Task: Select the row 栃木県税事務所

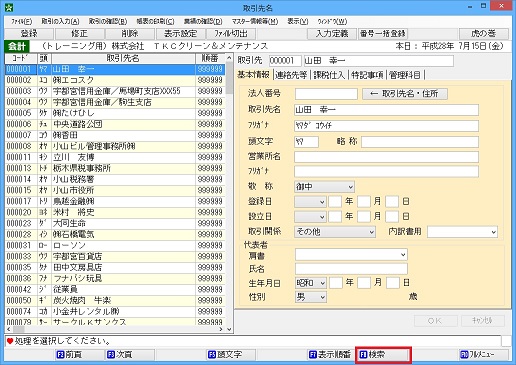Action: [x=115, y=168]
